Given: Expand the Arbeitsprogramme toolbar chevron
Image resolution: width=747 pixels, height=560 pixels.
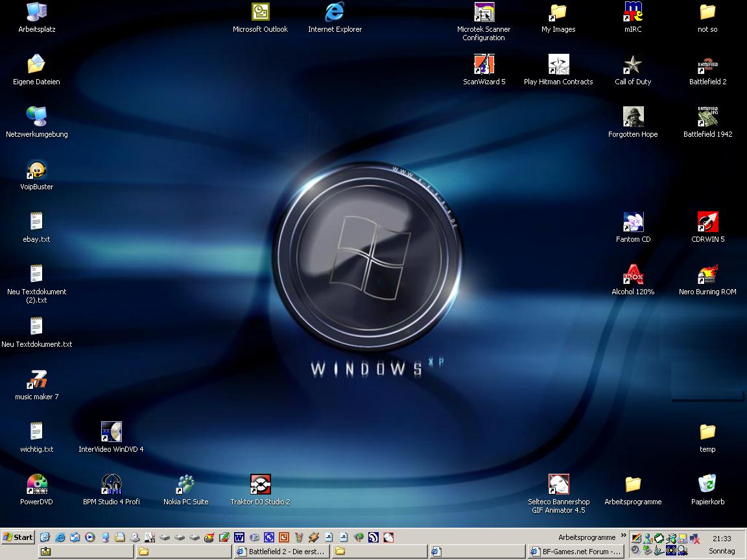Looking at the screenshot, I should [x=623, y=536].
